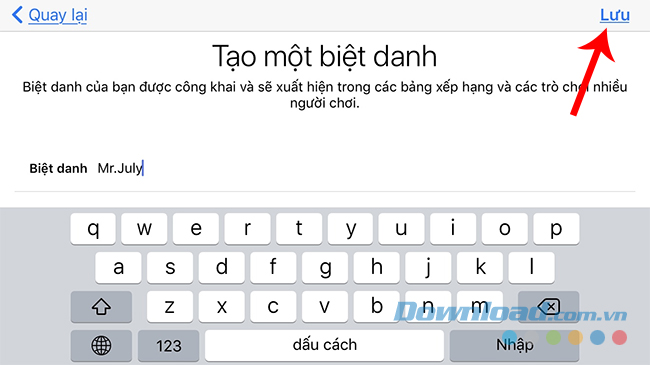Tap the t key
Image resolution: width=650 pixels, height=365 pixels.
[x=299, y=229]
